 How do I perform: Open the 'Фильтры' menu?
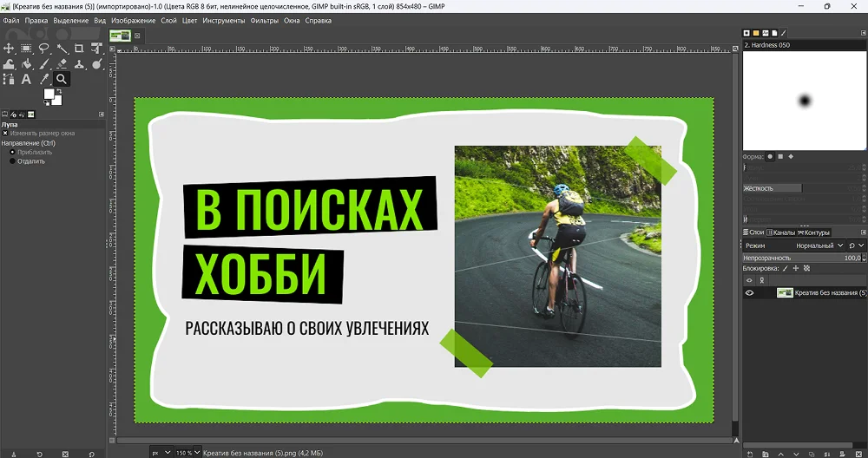265,20
